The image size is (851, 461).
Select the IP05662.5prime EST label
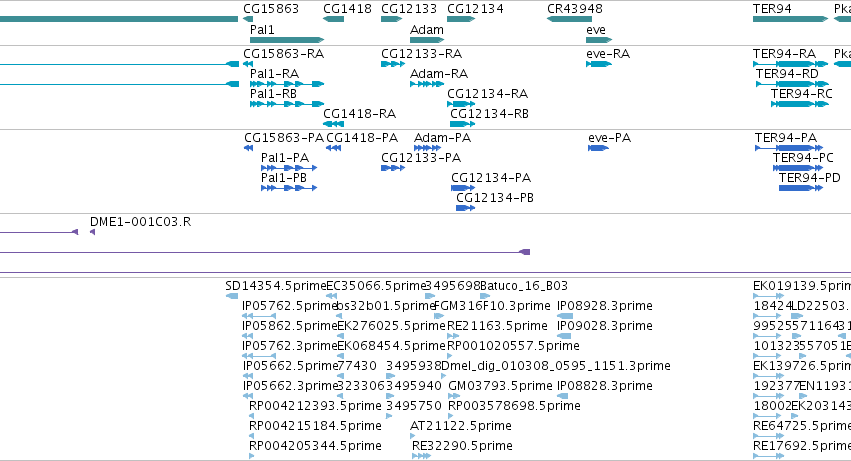click(x=290, y=367)
